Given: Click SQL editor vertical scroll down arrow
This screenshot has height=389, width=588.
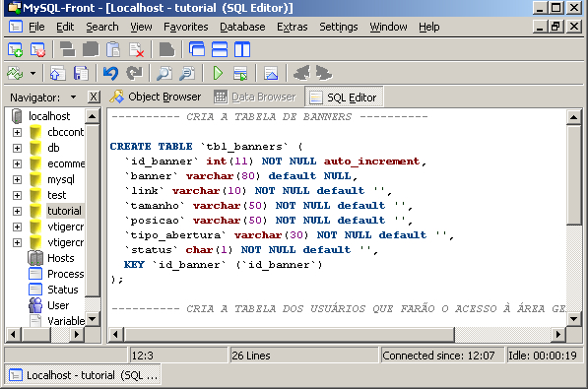Looking at the screenshot, I should [574, 319].
